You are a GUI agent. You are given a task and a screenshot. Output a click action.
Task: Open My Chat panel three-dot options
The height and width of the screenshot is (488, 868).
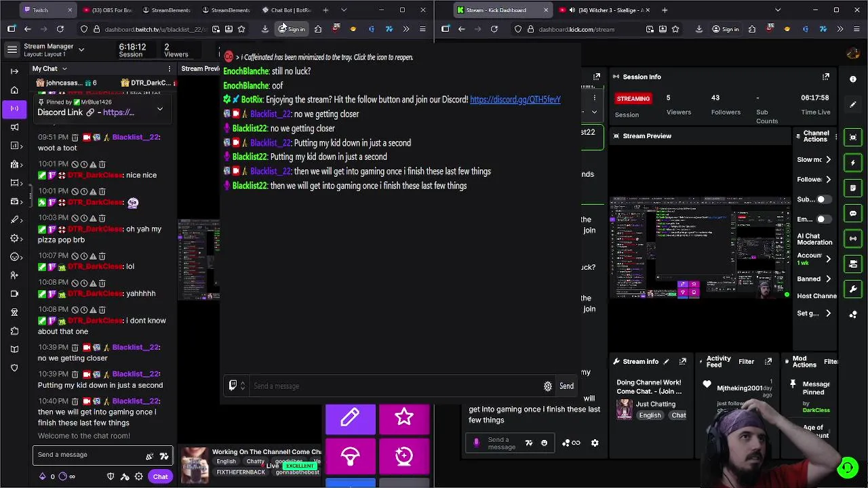(170, 68)
